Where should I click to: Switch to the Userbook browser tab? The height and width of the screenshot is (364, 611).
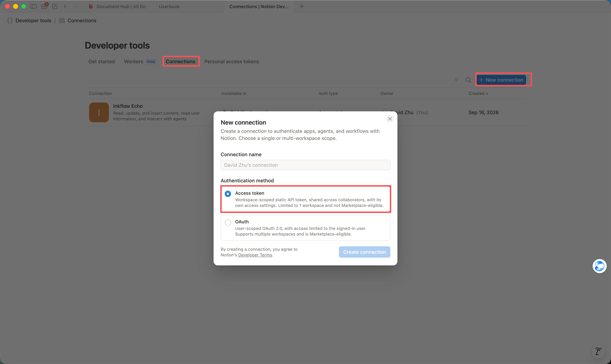pos(188,6)
